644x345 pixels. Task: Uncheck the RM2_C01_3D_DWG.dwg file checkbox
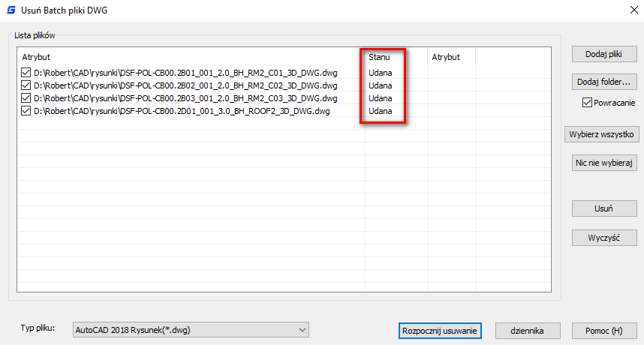26,73
